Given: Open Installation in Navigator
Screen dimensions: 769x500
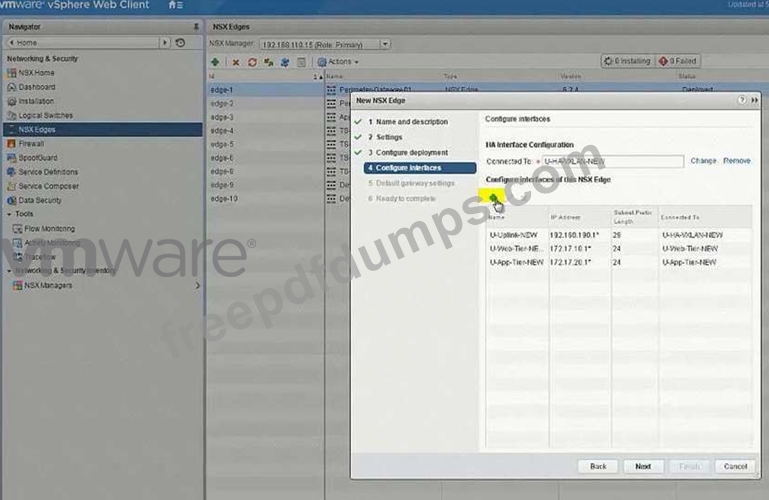Looking at the screenshot, I should [x=35, y=101].
